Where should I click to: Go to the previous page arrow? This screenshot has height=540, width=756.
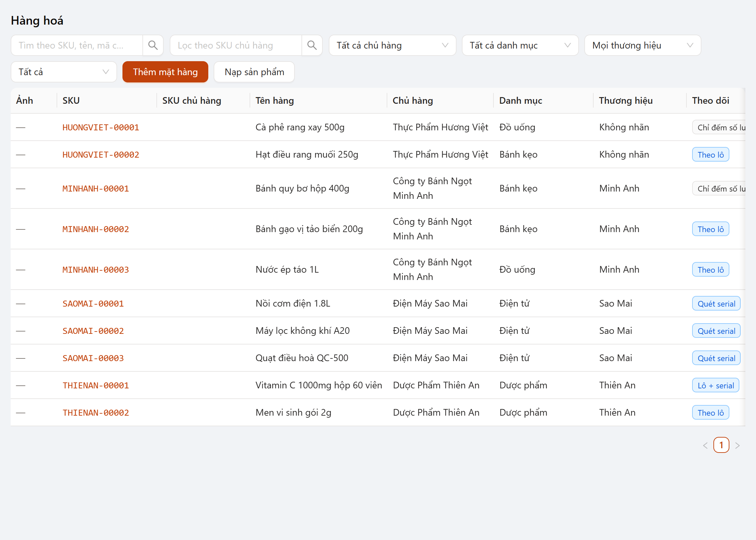click(x=705, y=446)
